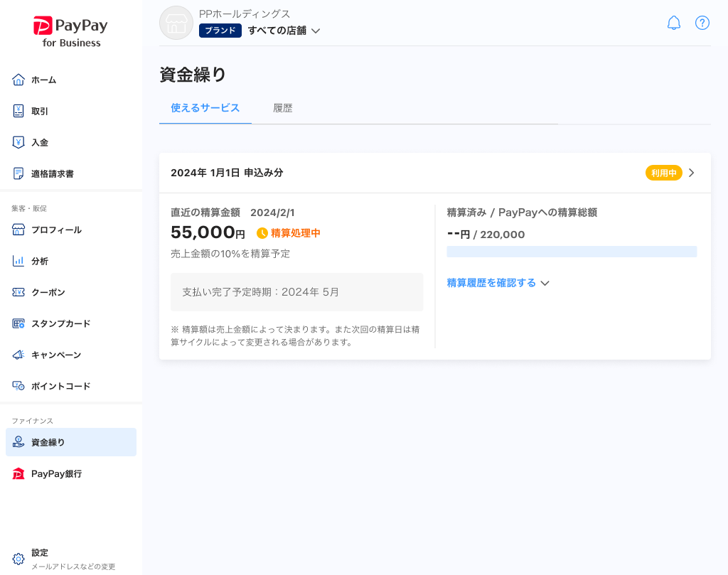
Task: Open スタンプカード in the sidebar
Action: coord(71,323)
